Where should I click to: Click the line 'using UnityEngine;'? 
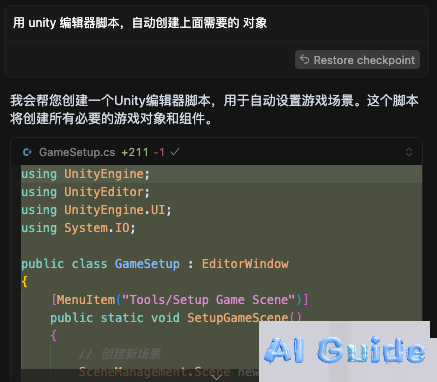(86, 174)
